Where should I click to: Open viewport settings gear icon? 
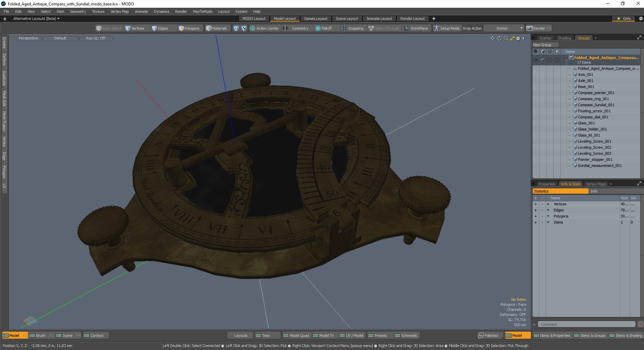click(x=518, y=38)
